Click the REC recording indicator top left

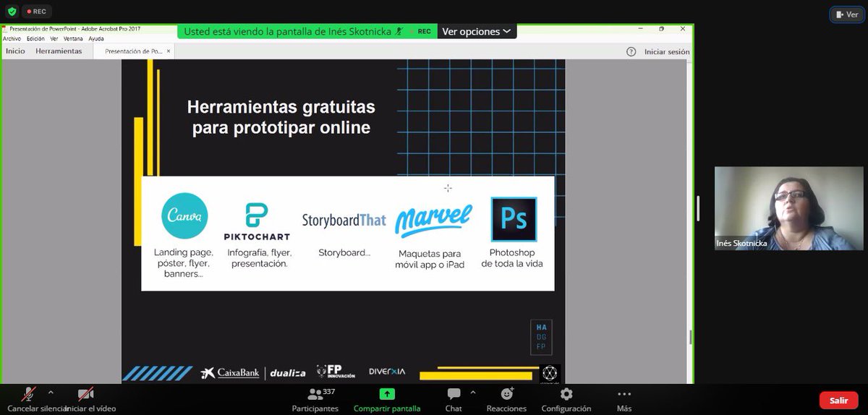click(37, 12)
